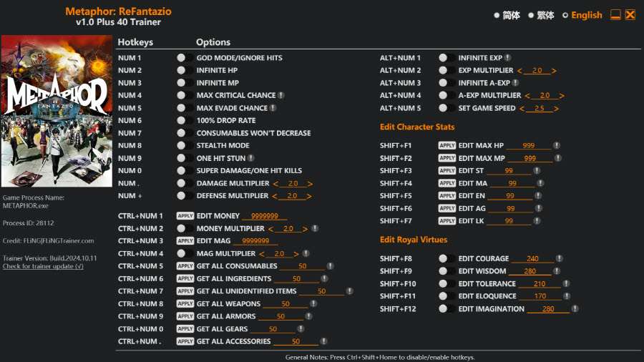Click info icon next to Edit Max HP

pos(557,145)
